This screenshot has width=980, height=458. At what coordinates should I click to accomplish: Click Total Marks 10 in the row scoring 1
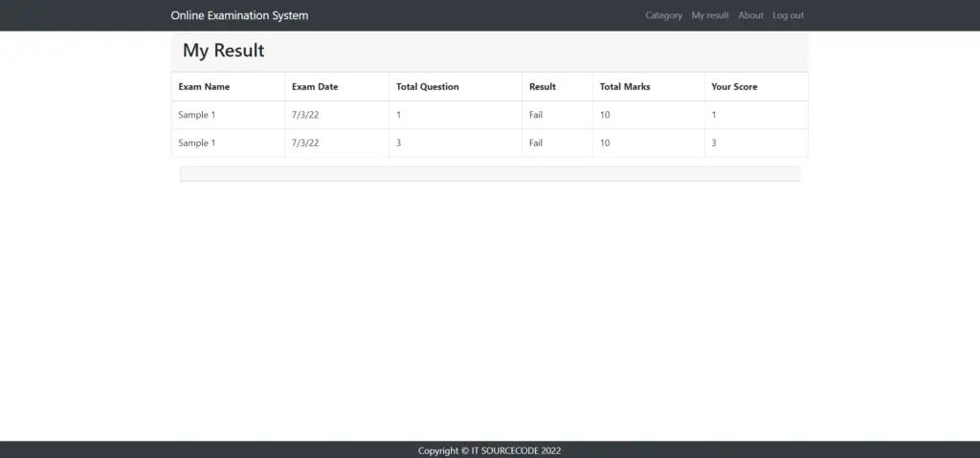605,115
